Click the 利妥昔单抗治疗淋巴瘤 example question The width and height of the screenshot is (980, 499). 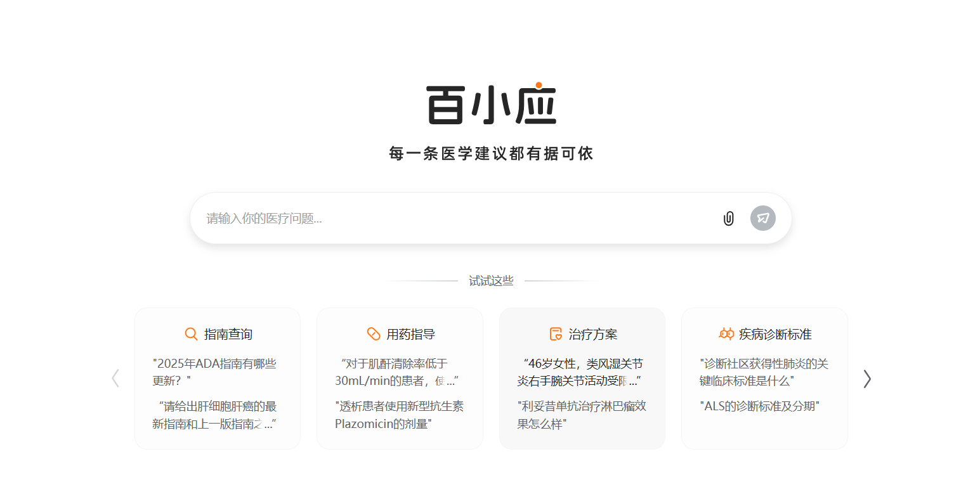tap(582, 414)
